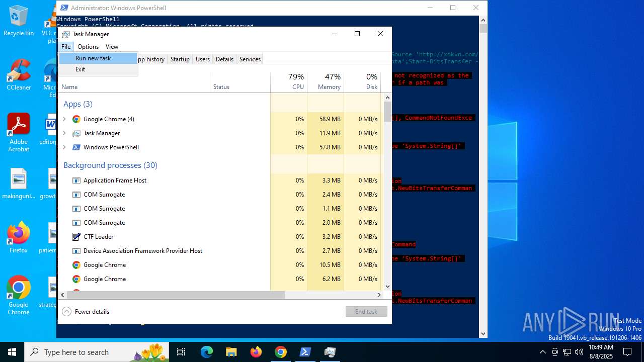Open the Options menu
The width and height of the screenshot is (644, 362).
88,47
